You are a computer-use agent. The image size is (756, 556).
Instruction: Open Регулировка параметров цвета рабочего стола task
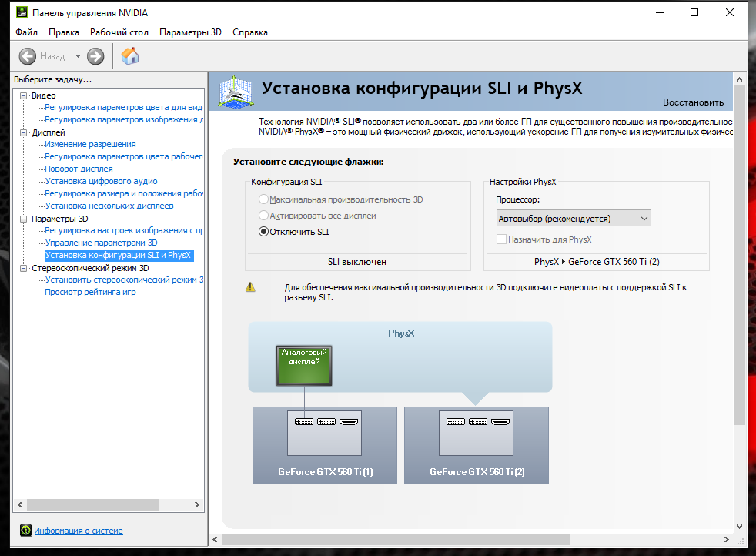click(124, 156)
